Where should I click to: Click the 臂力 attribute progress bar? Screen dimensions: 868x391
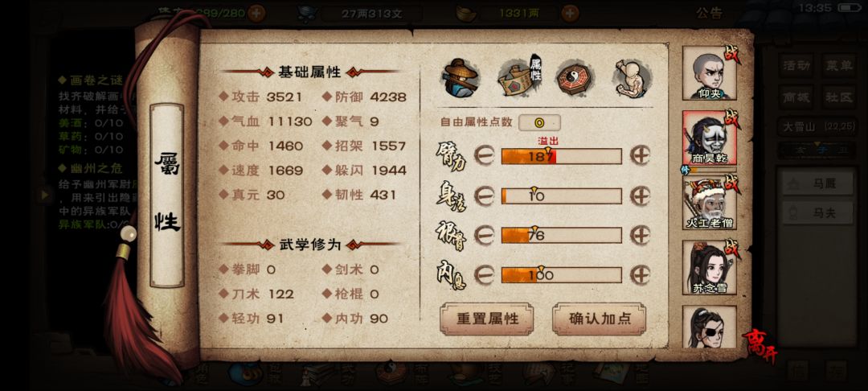click(x=561, y=156)
